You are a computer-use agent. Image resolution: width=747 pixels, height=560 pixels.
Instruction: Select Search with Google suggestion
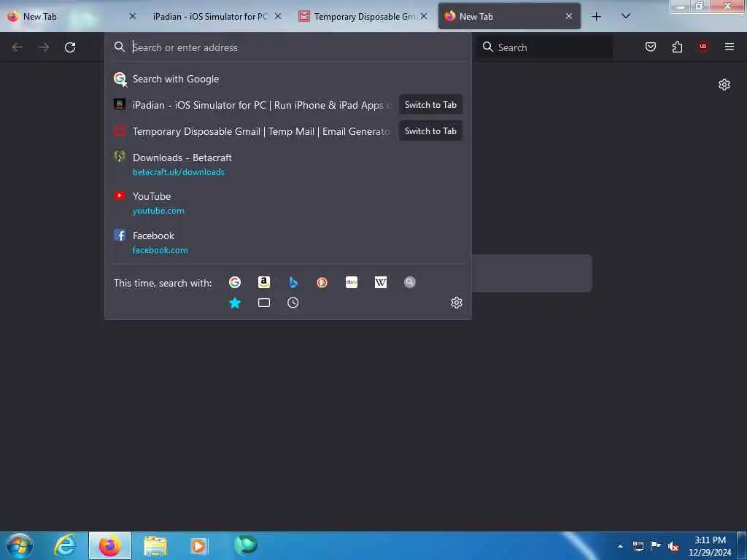click(287, 79)
